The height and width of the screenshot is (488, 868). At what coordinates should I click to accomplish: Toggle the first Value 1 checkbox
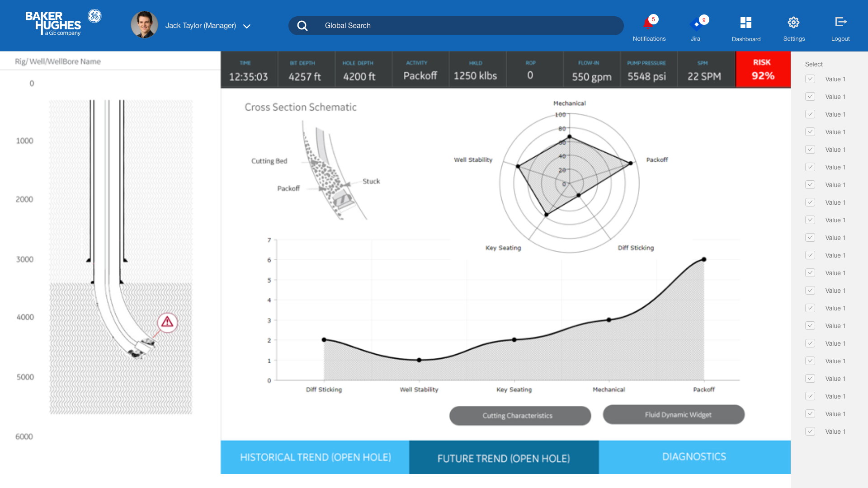tap(810, 79)
